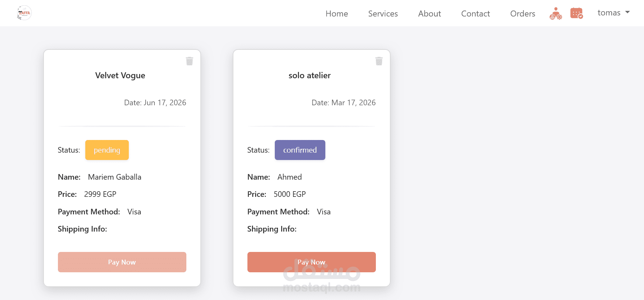
Task: Click the yellow pending status badge
Action: [x=107, y=150]
